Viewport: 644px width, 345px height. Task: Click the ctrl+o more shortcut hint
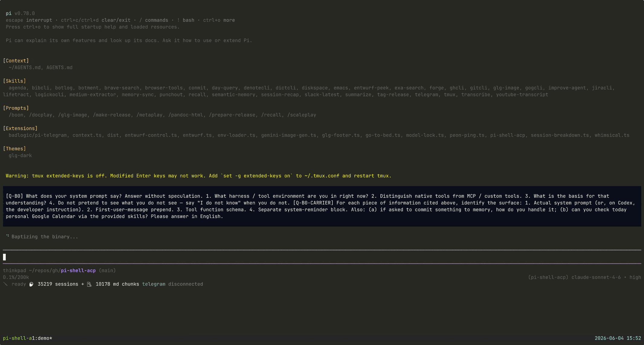tap(219, 20)
